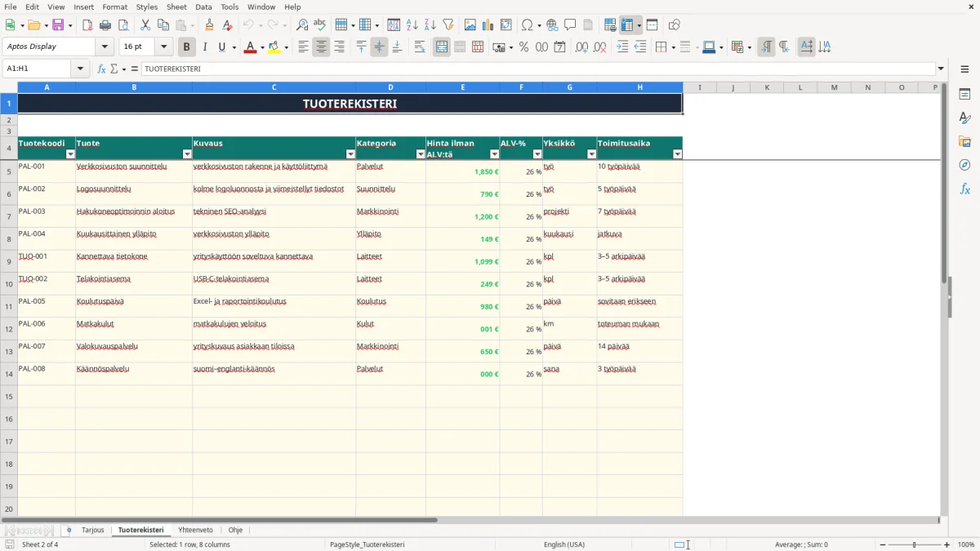Switch to the Yhteenveto sheet tab
This screenshot has height=551, width=980.
[195, 530]
